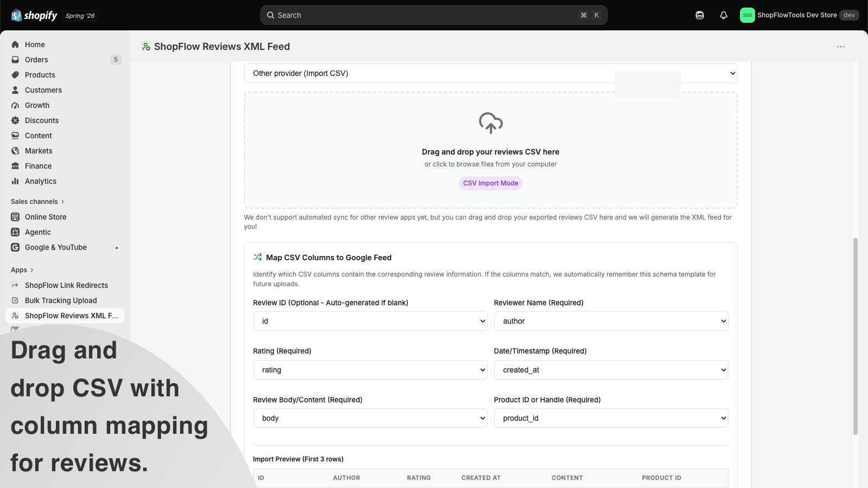Click the dev badge next to store name

click(849, 15)
